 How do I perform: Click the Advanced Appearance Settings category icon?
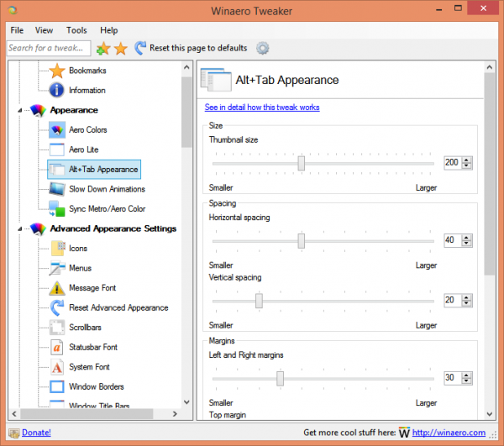[x=38, y=229]
